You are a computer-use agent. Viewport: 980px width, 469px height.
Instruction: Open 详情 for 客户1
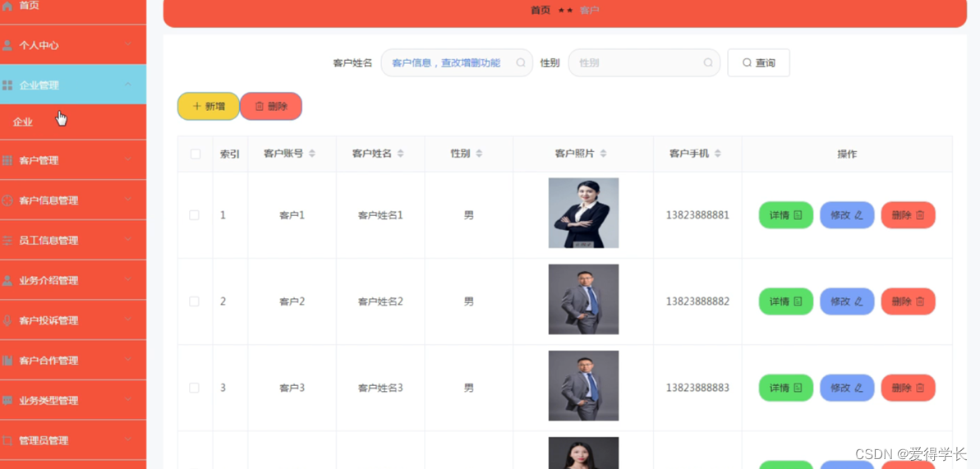pyautogui.click(x=785, y=215)
